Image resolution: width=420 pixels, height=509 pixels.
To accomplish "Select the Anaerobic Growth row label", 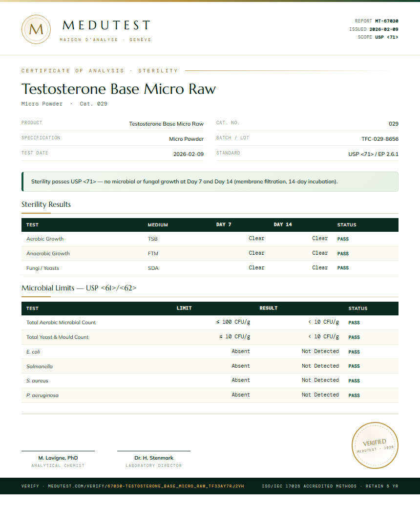I will 48,254.
